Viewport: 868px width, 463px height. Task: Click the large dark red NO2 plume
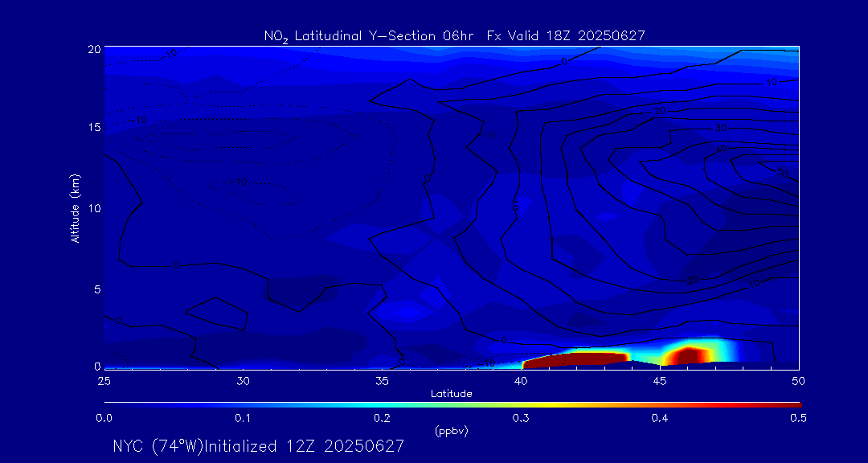click(575, 359)
